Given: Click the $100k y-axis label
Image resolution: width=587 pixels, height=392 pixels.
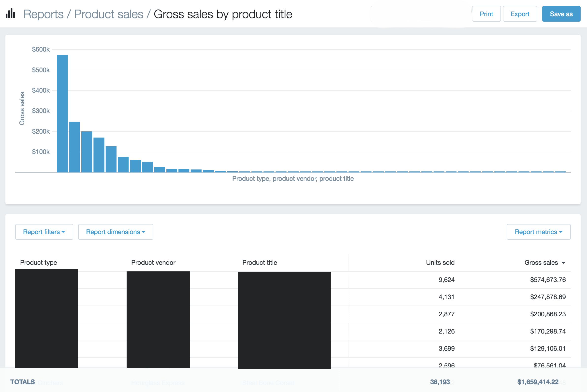Looking at the screenshot, I should (41, 152).
